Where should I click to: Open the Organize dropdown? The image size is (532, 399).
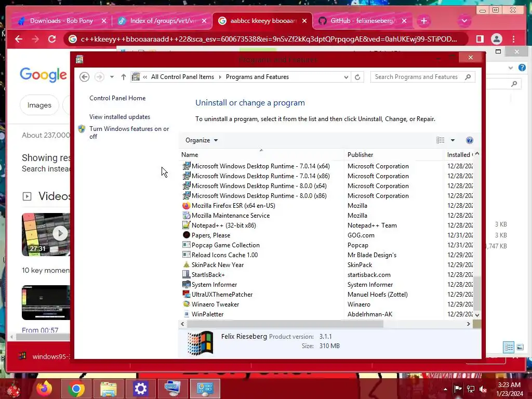point(202,140)
